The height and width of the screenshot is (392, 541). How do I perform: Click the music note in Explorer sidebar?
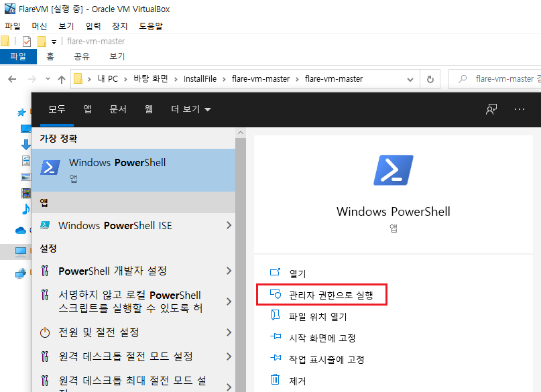tap(26, 208)
